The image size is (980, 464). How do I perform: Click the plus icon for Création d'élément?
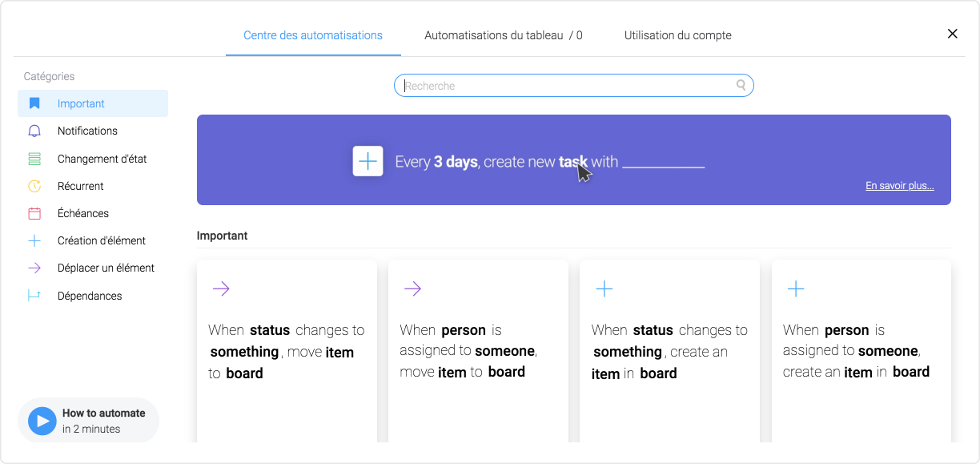pyautogui.click(x=34, y=240)
